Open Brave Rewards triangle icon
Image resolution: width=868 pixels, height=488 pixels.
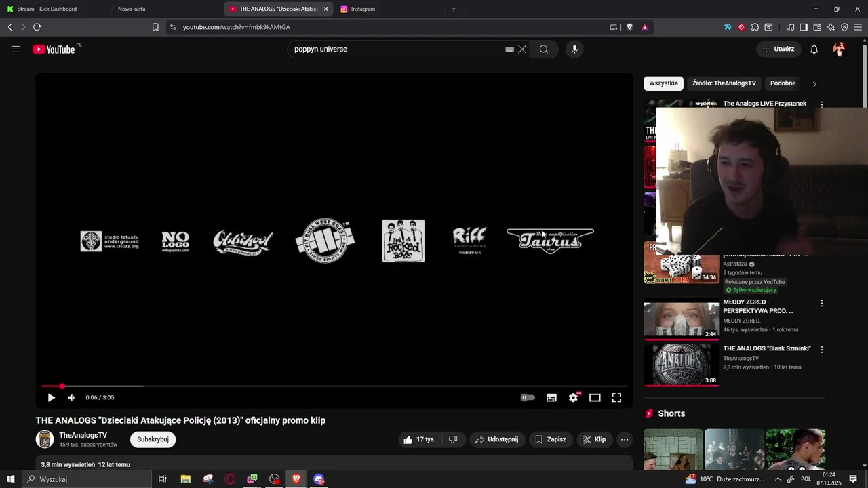[x=645, y=27]
